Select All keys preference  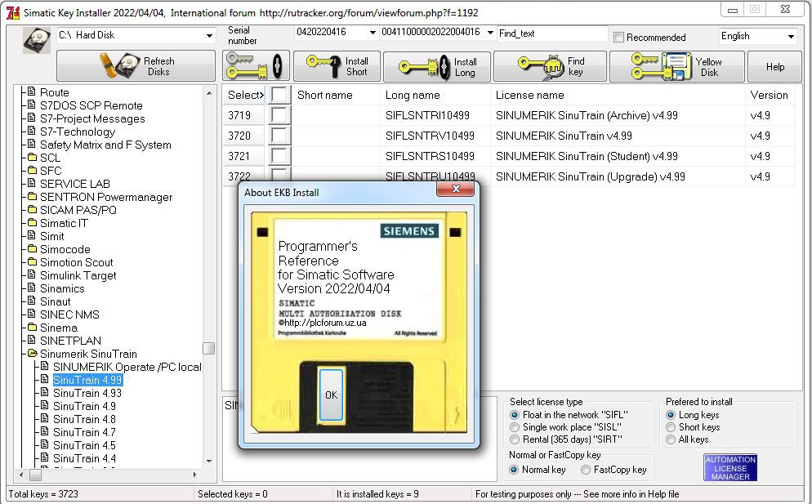click(x=671, y=439)
